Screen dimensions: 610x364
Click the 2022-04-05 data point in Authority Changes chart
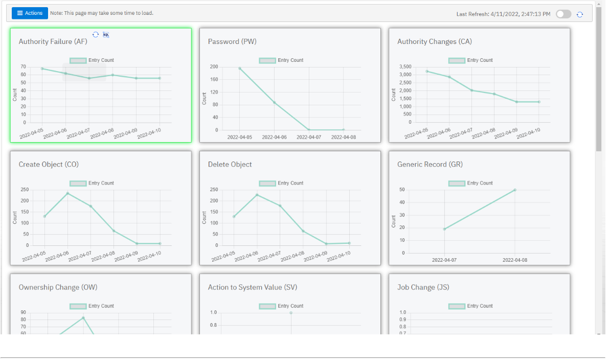point(427,72)
